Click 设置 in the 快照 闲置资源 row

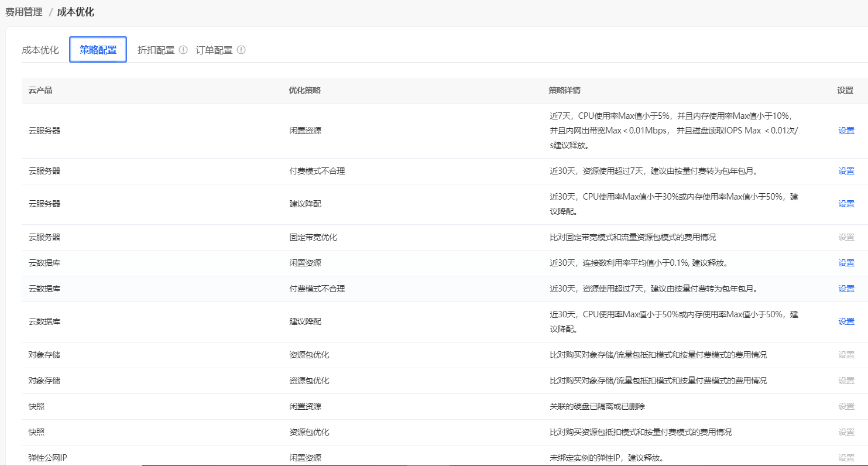pyautogui.click(x=846, y=406)
